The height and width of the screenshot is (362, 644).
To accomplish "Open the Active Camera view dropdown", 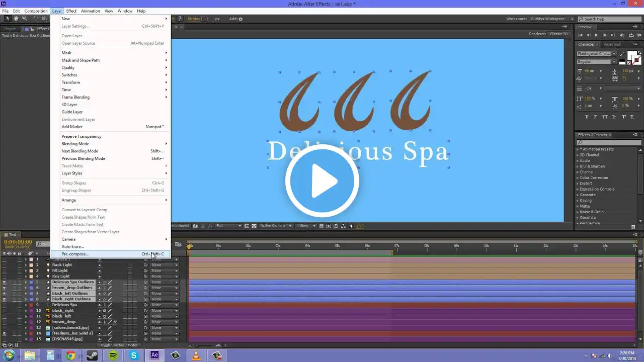I will [x=275, y=226].
